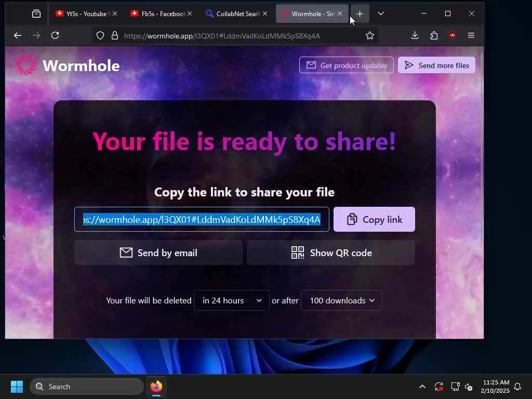
Task: Open the Firefox hamburger application menu
Action: 471,36
